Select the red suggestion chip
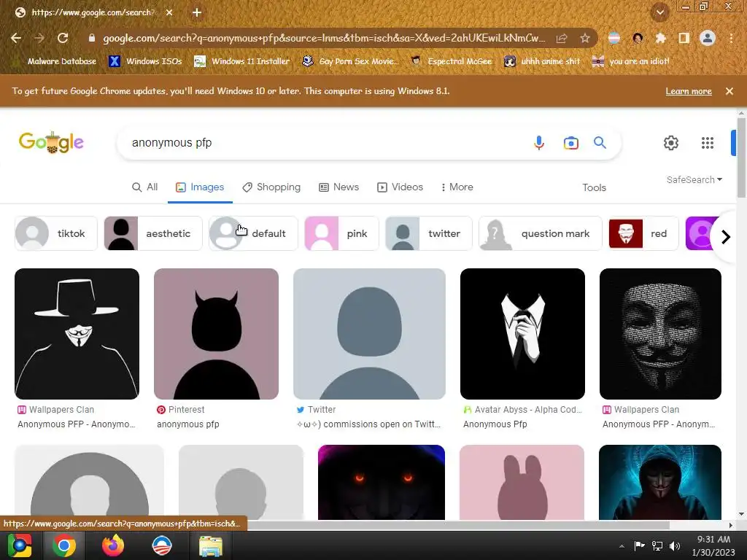 click(643, 233)
